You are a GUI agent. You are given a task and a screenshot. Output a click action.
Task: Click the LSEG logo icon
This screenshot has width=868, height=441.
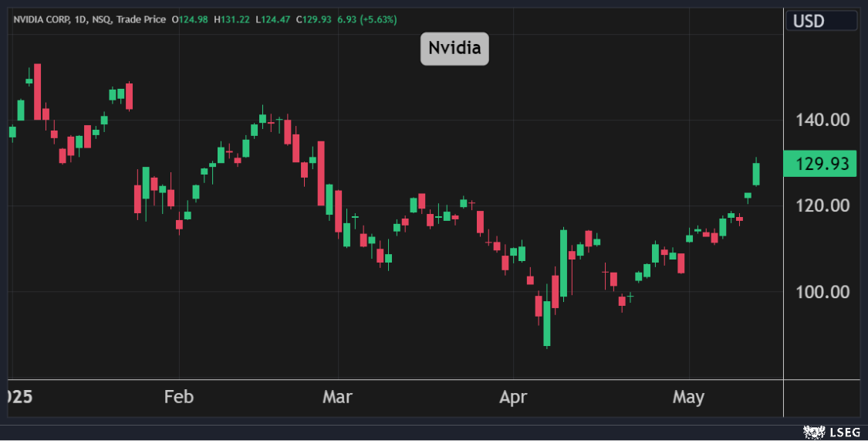coord(812,432)
